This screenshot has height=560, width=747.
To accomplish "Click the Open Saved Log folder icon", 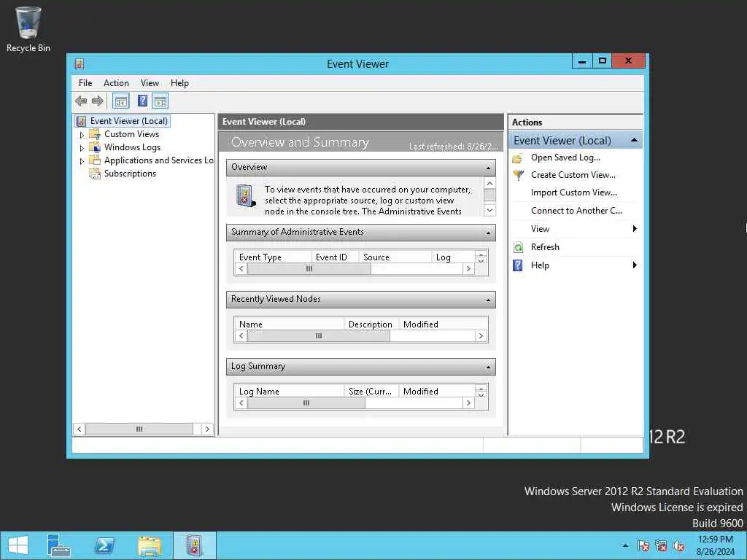I will tap(518, 157).
